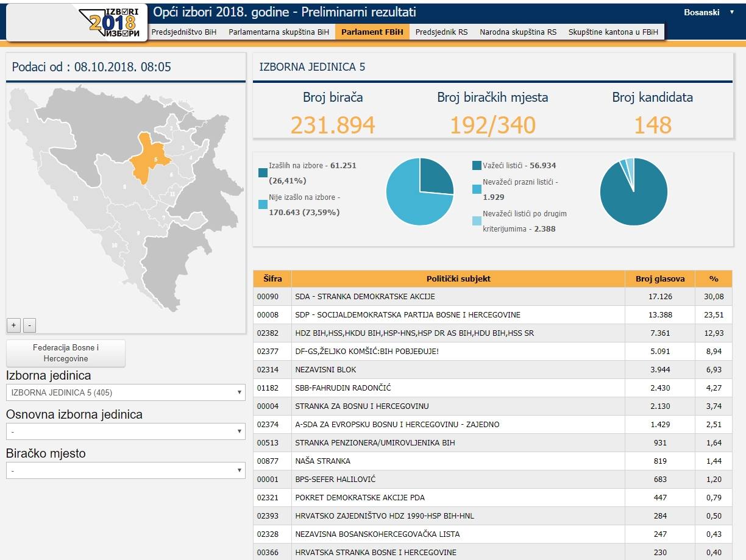Click the voter turnout pie chart

point(420,191)
